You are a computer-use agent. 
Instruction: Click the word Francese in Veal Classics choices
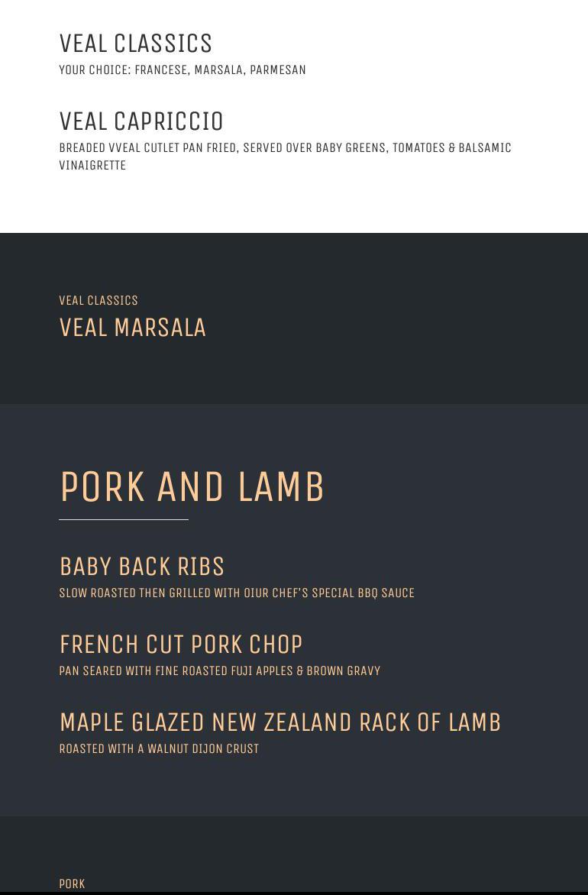click(160, 70)
